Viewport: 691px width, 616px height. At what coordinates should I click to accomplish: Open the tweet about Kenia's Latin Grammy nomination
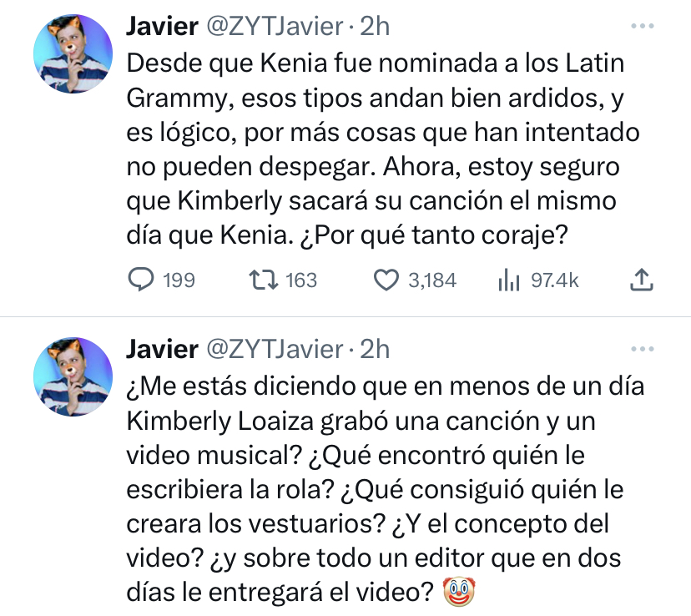[x=376, y=150]
